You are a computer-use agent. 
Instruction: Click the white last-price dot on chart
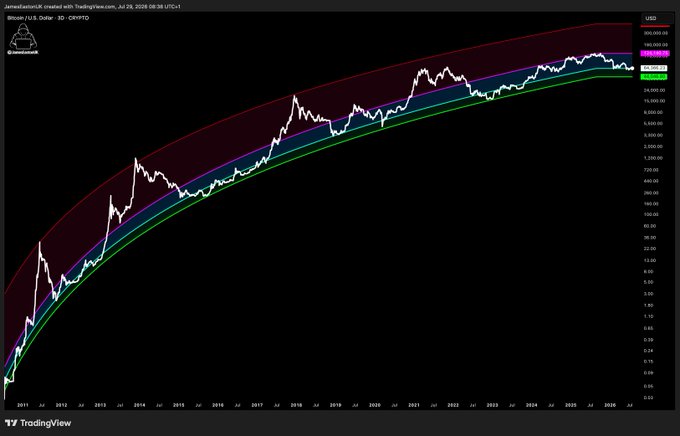click(x=632, y=68)
